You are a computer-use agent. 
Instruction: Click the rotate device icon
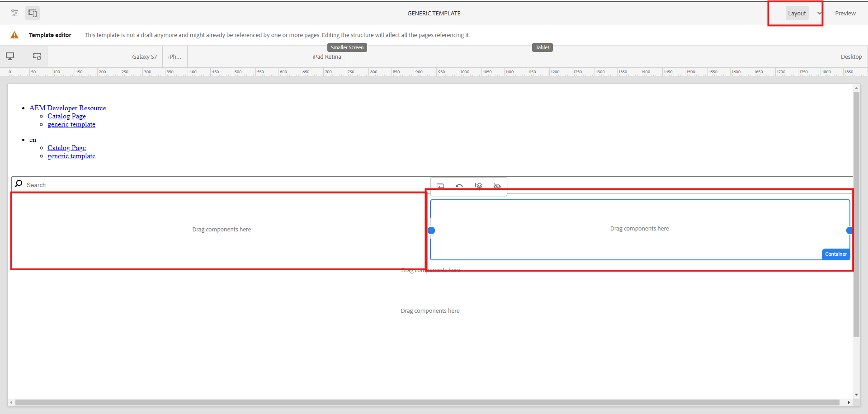(x=37, y=56)
